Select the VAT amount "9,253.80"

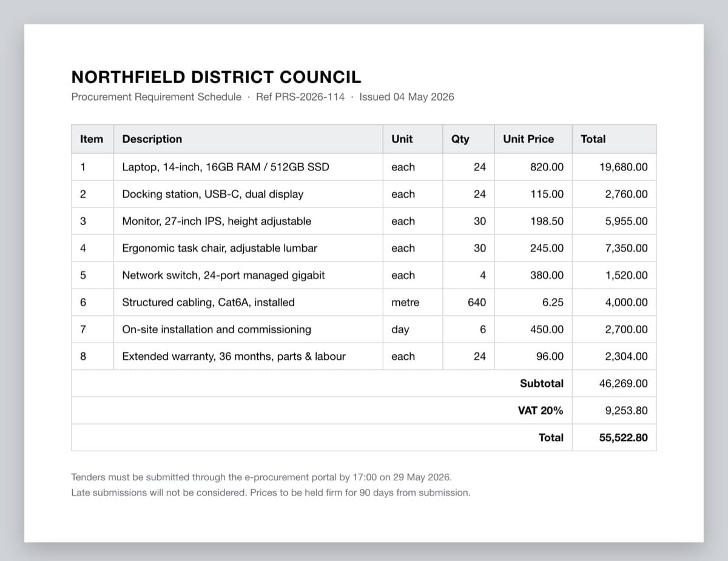[627, 411]
